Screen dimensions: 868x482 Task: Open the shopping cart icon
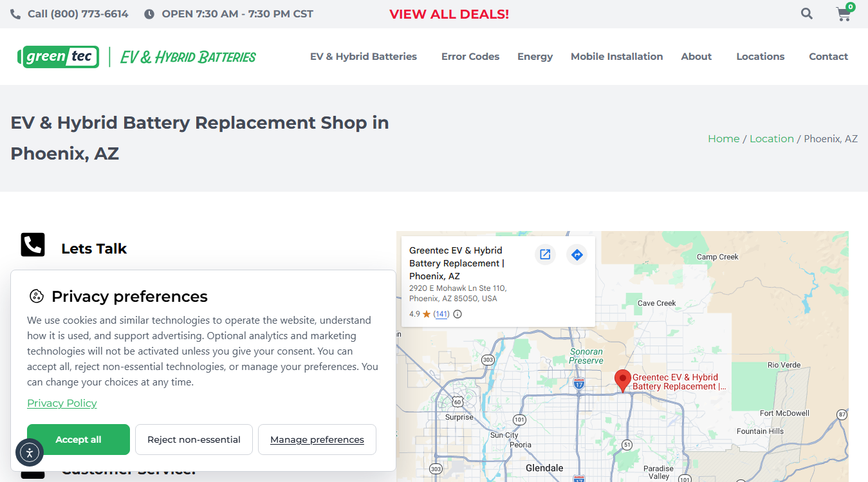point(844,14)
